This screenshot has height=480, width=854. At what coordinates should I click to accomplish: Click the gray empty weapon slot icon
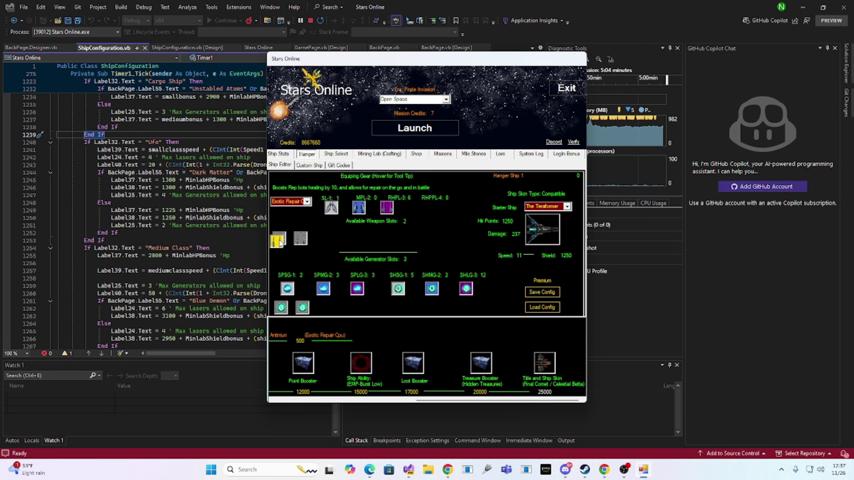[x=300, y=238]
